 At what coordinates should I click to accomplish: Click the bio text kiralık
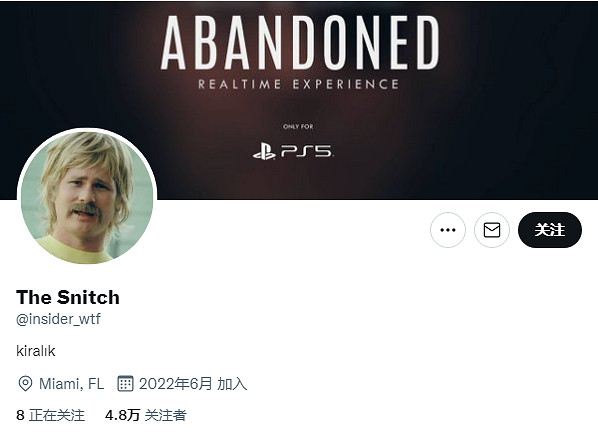(36, 351)
